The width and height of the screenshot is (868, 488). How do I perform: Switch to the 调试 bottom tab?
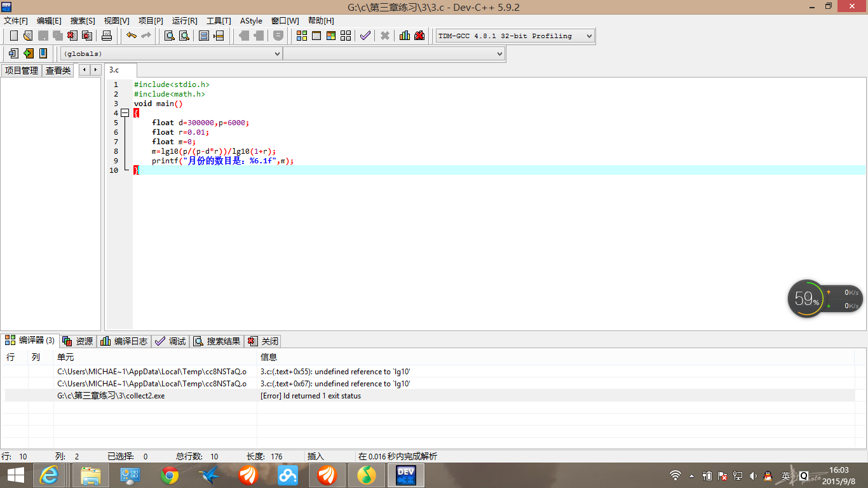(170, 341)
